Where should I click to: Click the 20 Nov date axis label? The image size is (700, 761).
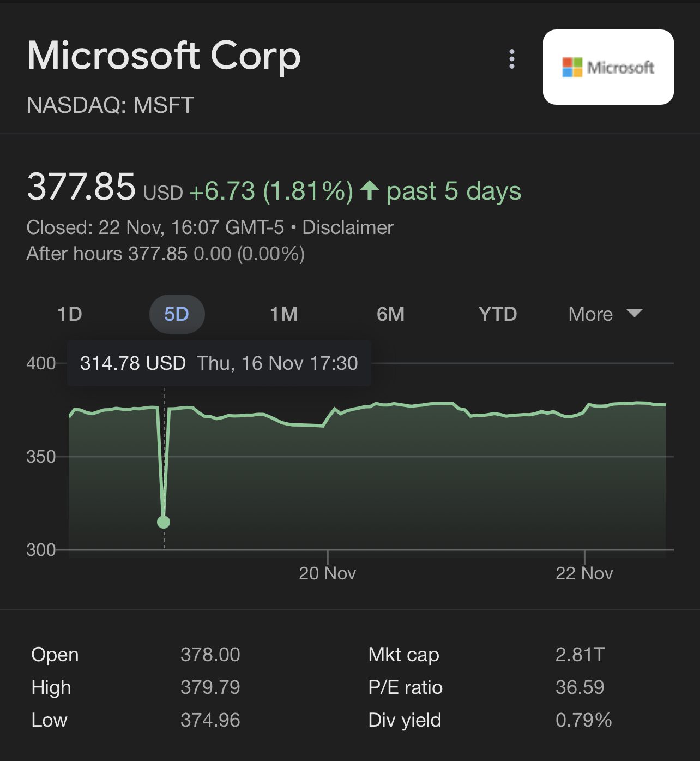point(327,573)
